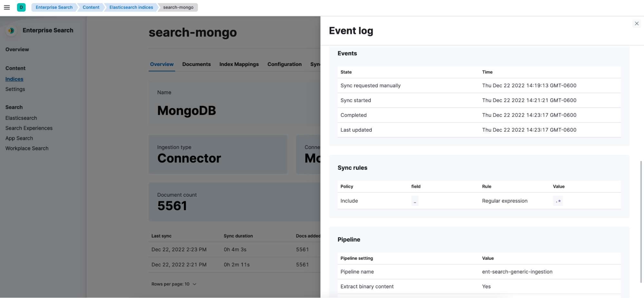
Task: Open Settings in the sidebar
Action: pos(15,89)
